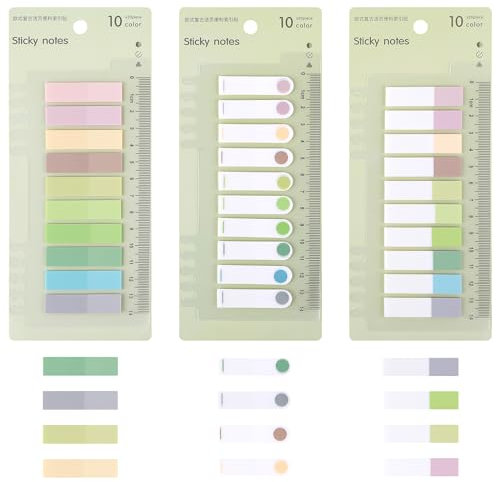
Task: Click the loose teal dot flag below middle pack
Action: tap(255, 366)
